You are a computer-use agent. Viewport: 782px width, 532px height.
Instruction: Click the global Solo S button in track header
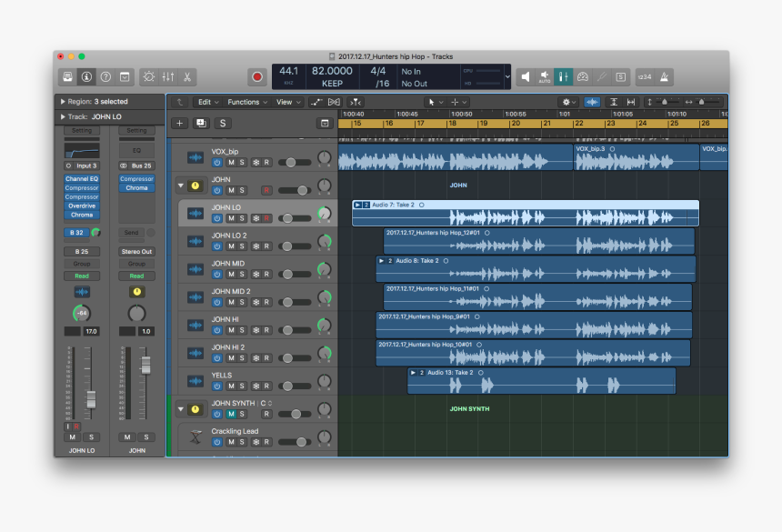point(223,123)
